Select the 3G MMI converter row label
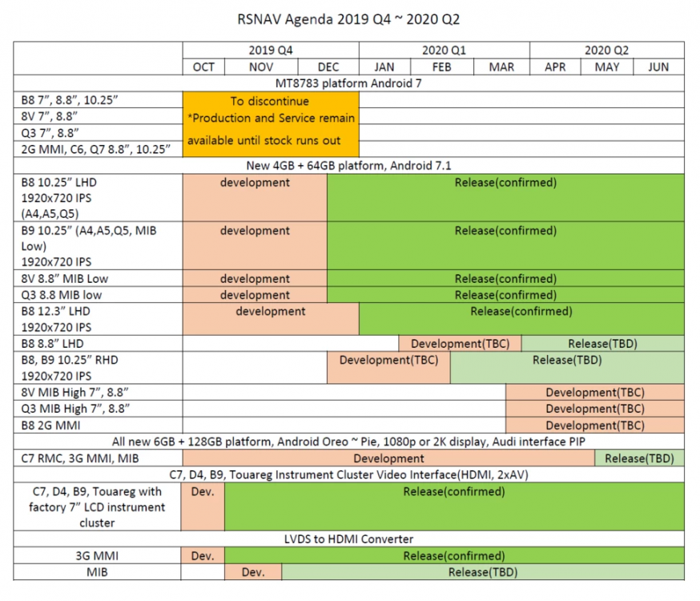 [97, 556]
